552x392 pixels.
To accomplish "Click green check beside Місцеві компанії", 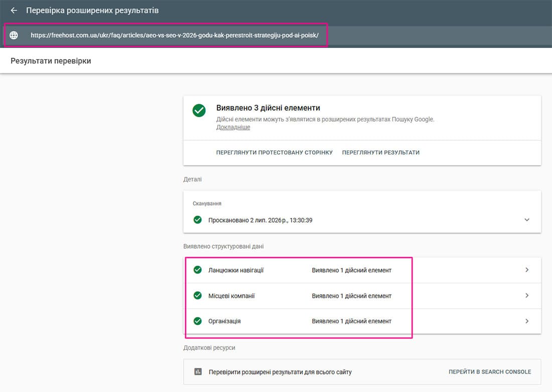I will tap(198, 296).
